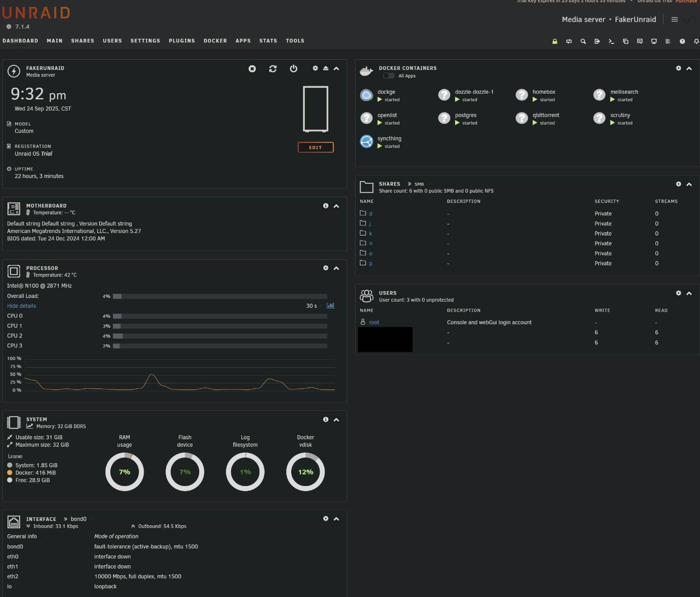The width and height of the screenshot is (700, 597).
Task: Click the meilisearch container icon
Action: coord(599,95)
